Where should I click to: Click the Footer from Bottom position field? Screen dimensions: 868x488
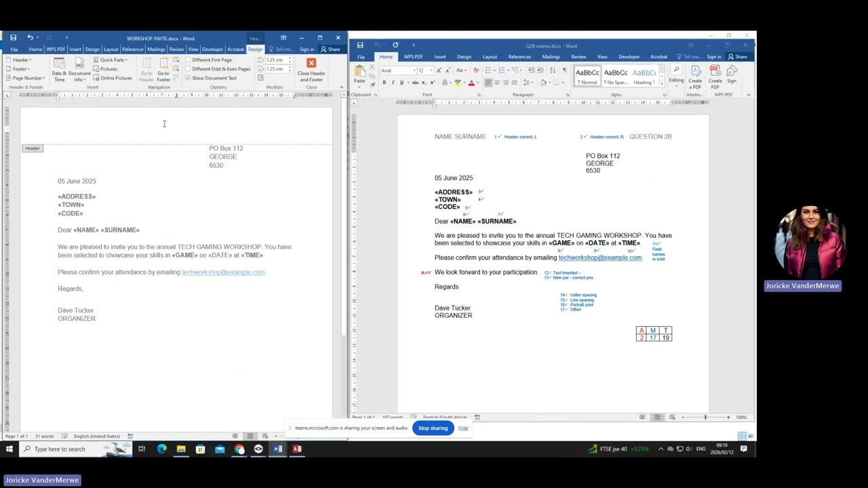pos(277,68)
